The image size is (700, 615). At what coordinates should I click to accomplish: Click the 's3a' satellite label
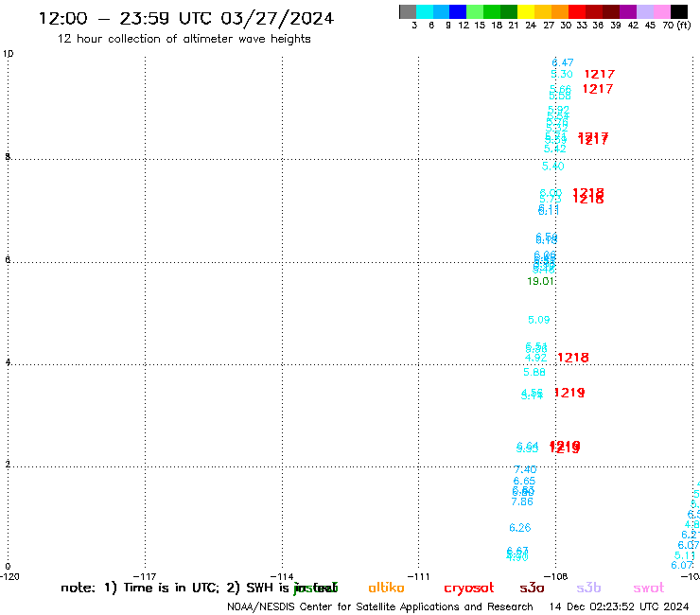[x=532, y=588]
